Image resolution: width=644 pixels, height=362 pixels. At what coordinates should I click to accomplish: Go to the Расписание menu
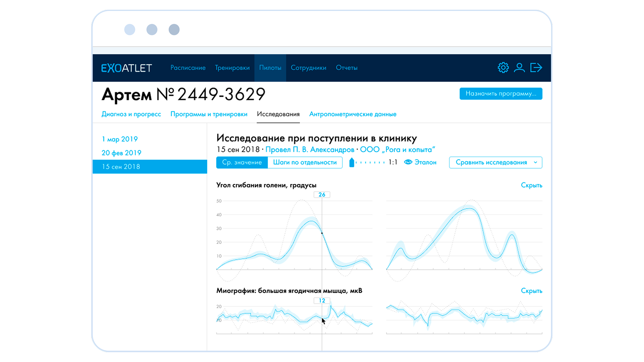[188, 68]
